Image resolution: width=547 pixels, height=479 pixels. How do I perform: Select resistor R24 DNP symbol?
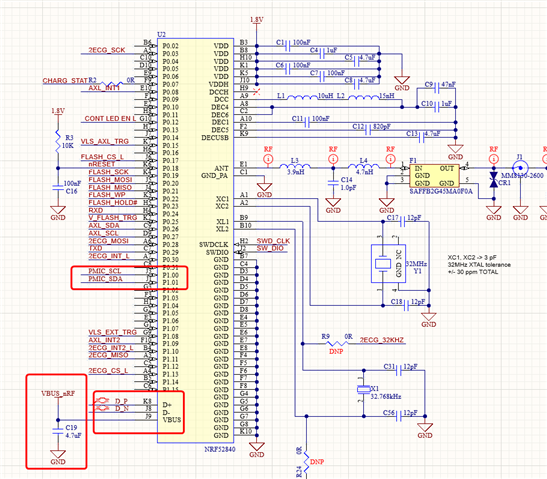[307, 462]
